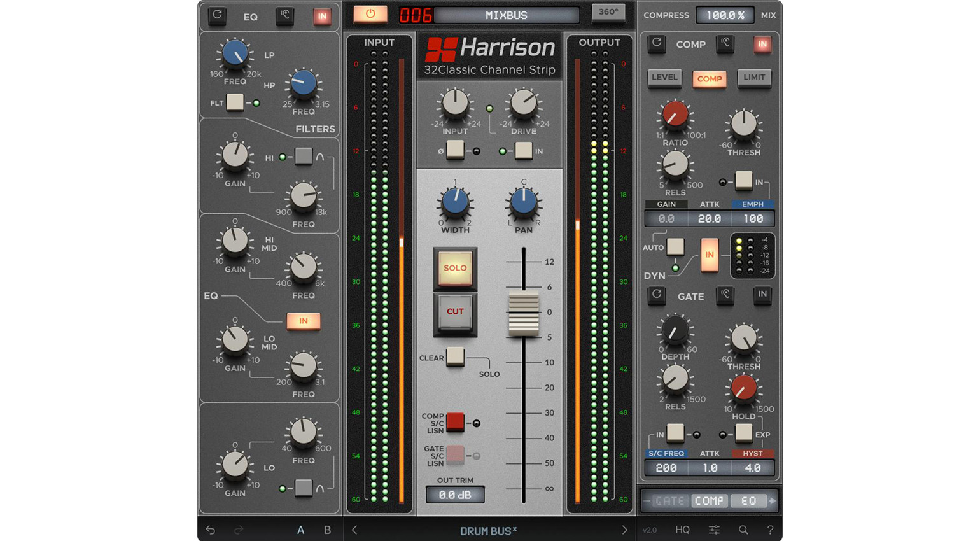Toggle the gate EXP switch
The height and width of the screenshot is (541, 980).
click(743, 433)
